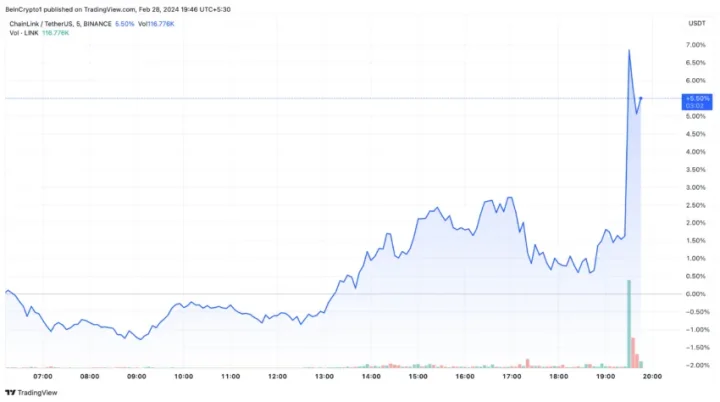Click the Vol - LINK indicator label
The width and height of the screenshot is (720, 402).
coord(24,33)
